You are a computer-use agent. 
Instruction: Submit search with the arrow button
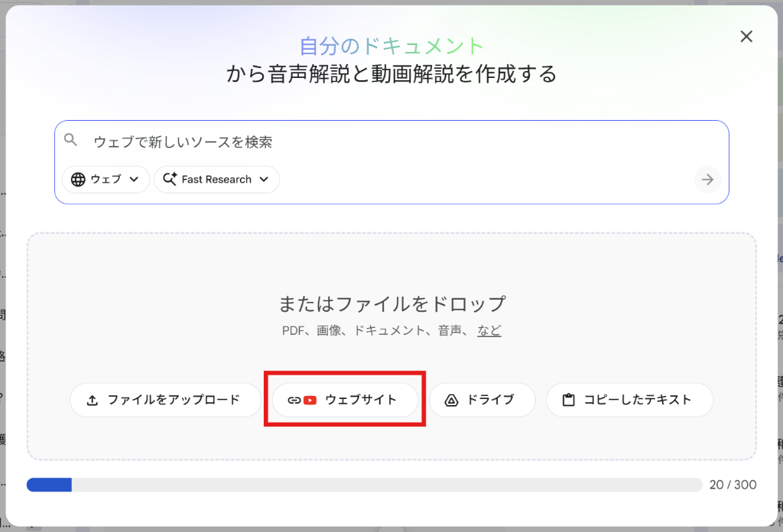pyautogui.click(x=707, y=180)
